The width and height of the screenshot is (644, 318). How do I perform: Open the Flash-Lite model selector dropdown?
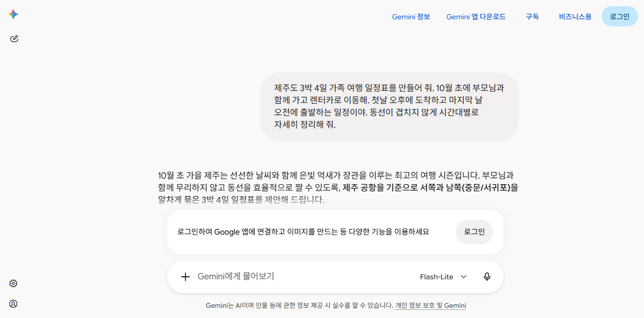click(x=443, y=277)
